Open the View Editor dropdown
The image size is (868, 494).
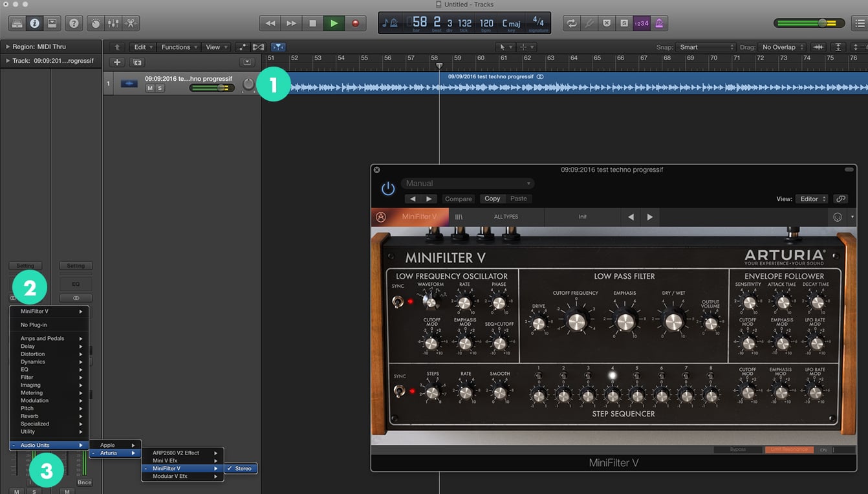(x=811, y=199)
